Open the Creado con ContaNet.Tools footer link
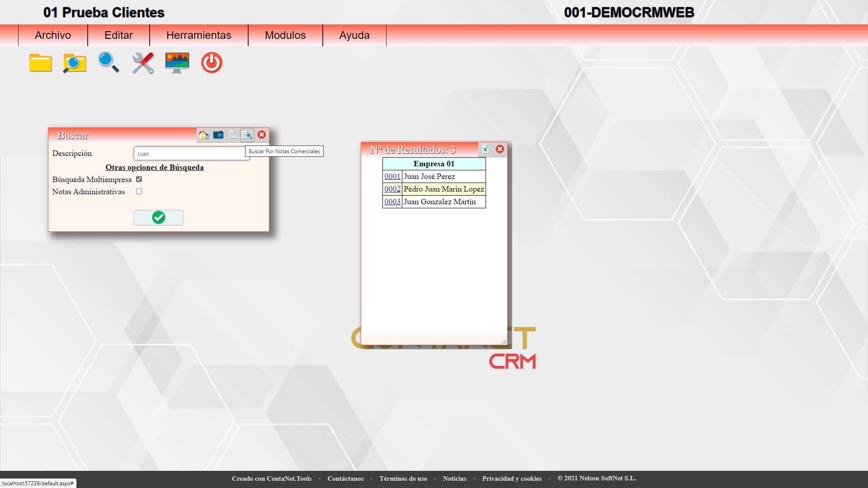868x488 pixels. click(x=272, y=479)
